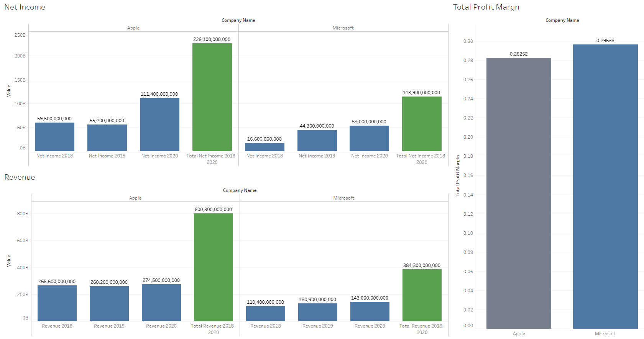
Task: Click 'Revenue 2018' axis label under Apple
Action: click(57, 326)
